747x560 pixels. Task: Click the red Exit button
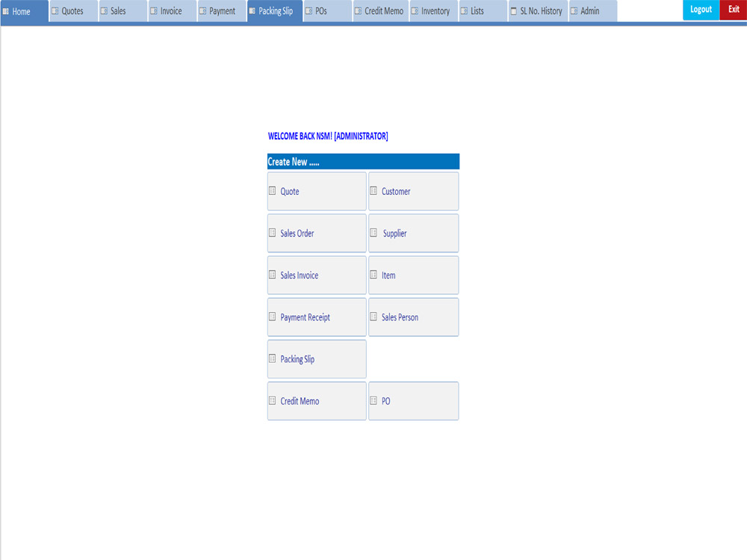pyautogui.click(x=734, y=10)
